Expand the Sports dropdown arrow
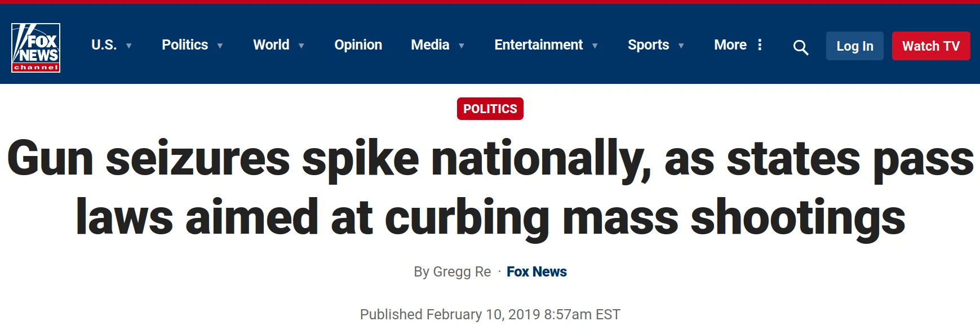Image resolution: width=980 pixels, height=330 pixels. tap(681, 46)
